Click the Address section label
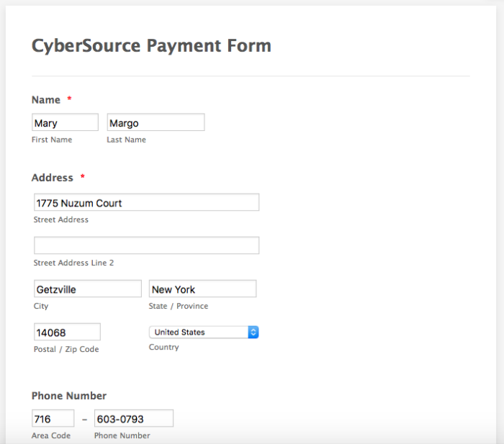504x444 pixels. click(x=53, y=178)
